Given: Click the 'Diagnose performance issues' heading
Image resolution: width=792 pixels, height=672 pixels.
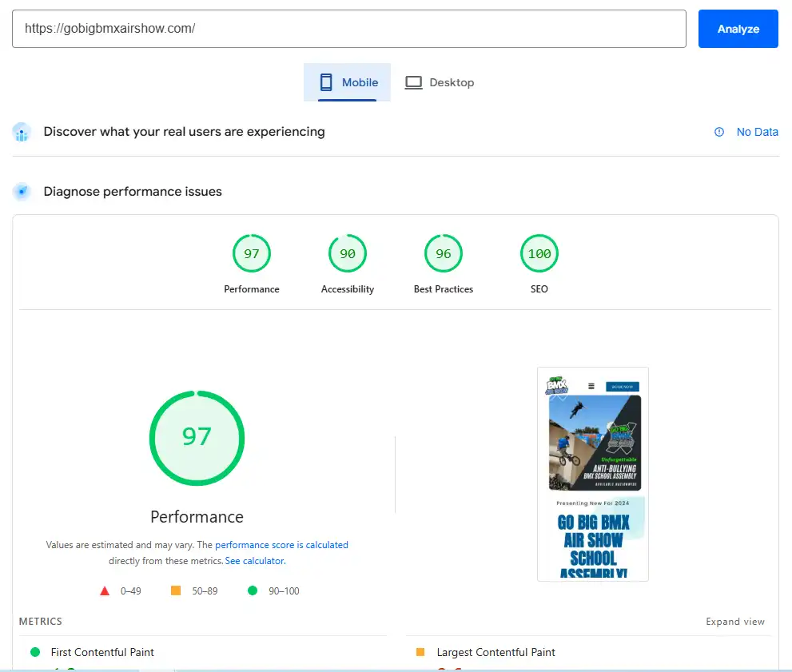Looking at the screenshot, I should (133, 191).
